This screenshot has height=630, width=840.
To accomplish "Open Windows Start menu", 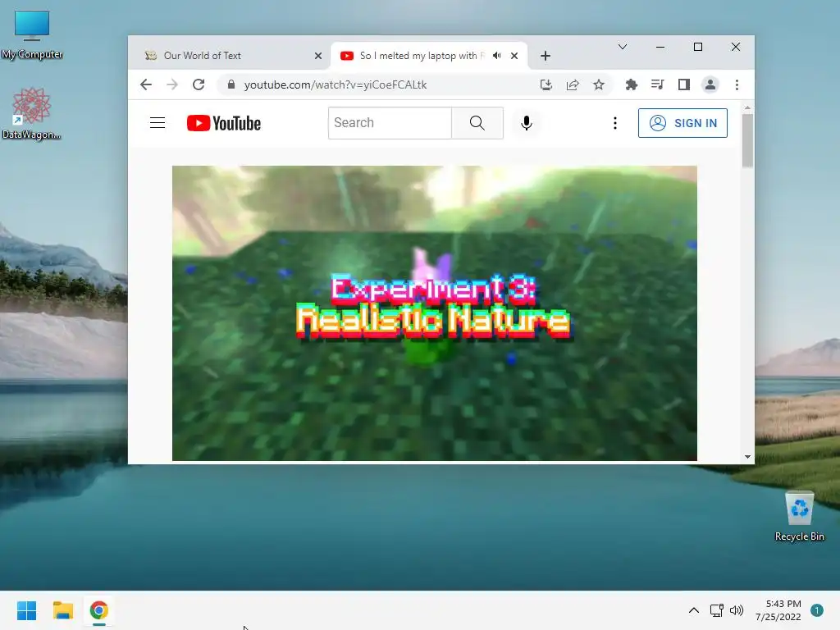I will [x=26, y=610].
